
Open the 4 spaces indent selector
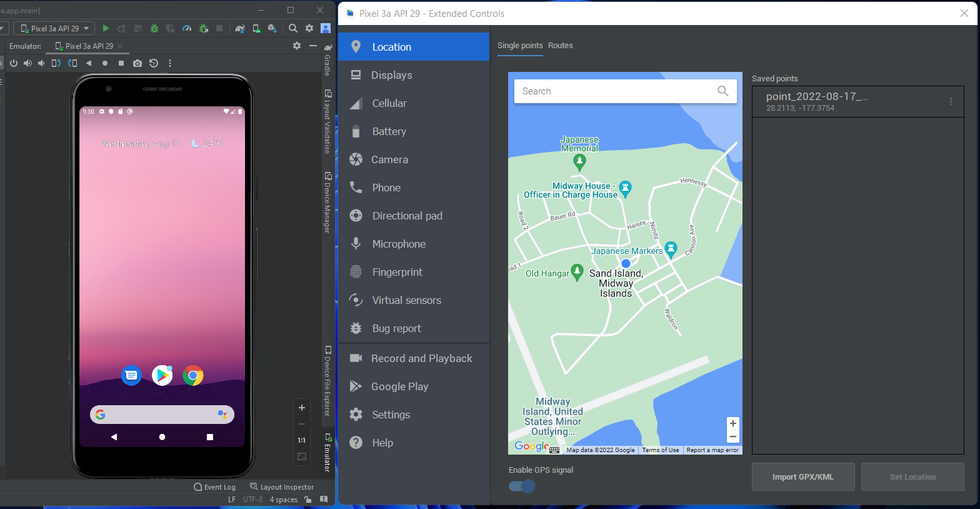[x=283, y=500]
